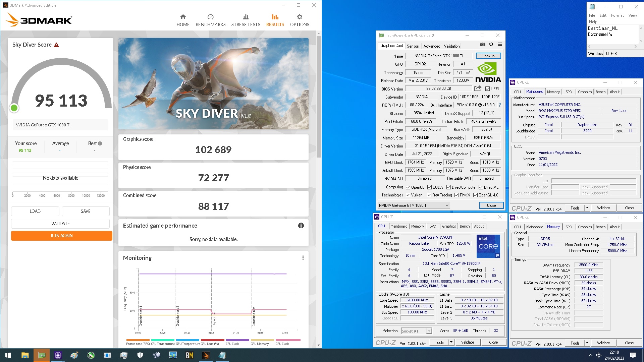Click the NVIDIA logo in GPU-Z
Screen dimensions: 644x362
[x=488, y=73]
